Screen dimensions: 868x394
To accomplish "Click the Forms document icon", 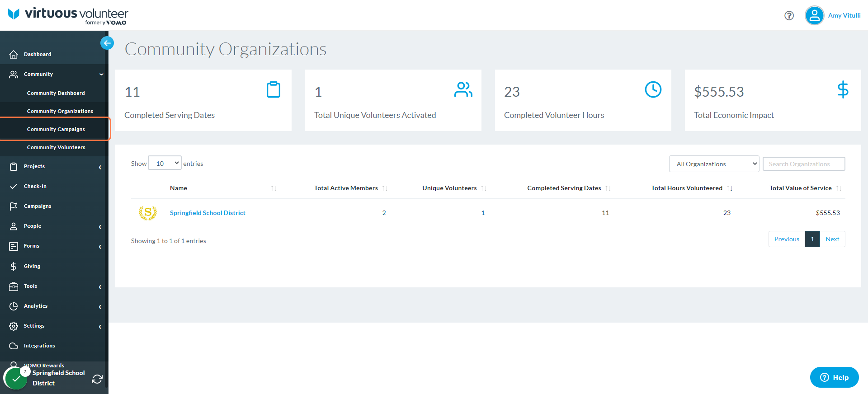I will [x=14, y=246].
